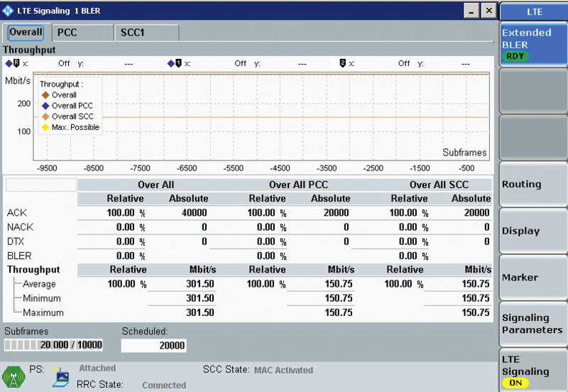The height and width of the screenshot is (392, 568).
Task: Click the ACK row label
Action: click(x=17, y=212)
